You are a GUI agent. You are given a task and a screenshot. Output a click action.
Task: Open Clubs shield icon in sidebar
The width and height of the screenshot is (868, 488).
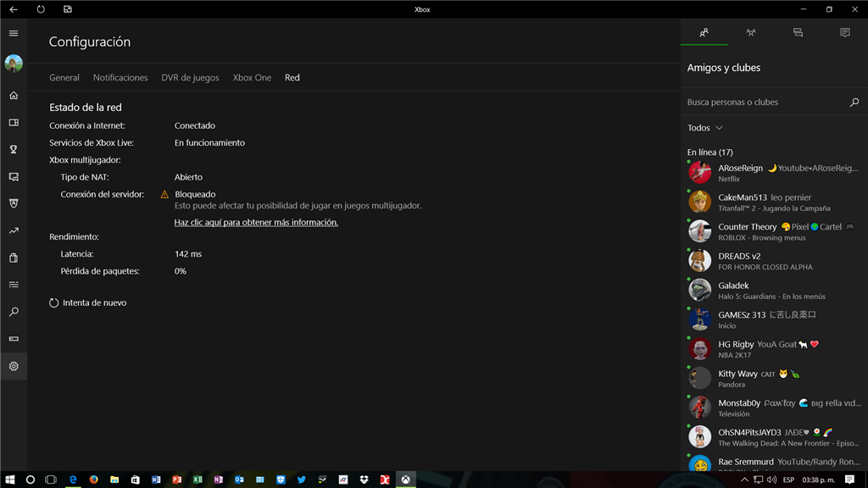point(14,203)
